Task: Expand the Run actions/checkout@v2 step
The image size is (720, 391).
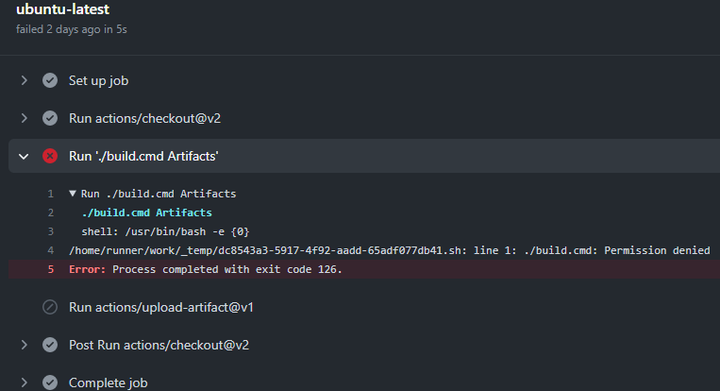Action: pos(24,118)
